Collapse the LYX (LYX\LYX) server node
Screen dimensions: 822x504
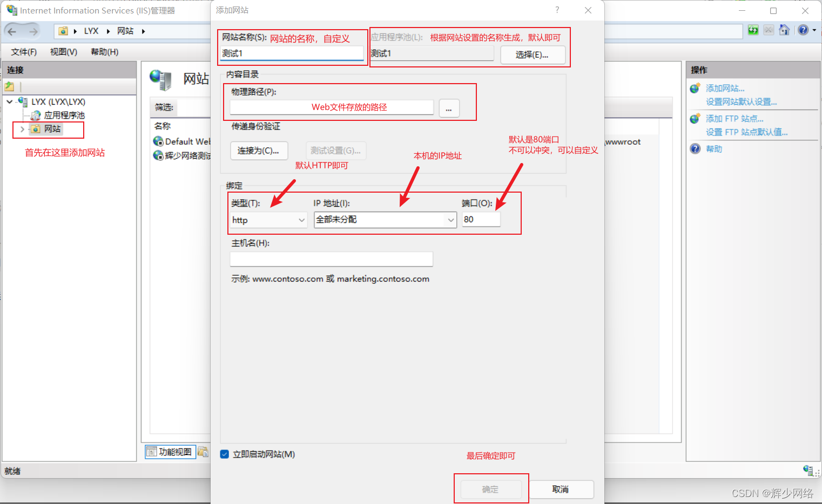coord(9,101)
